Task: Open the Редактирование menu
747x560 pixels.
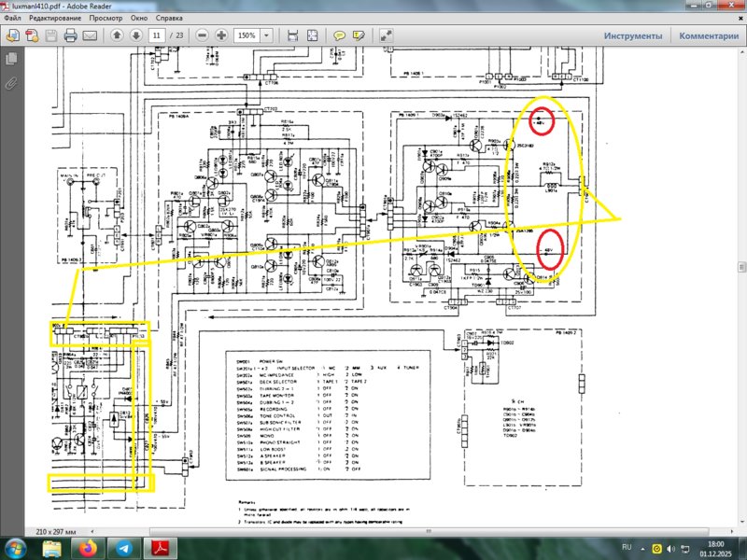Action: [55, 18]
